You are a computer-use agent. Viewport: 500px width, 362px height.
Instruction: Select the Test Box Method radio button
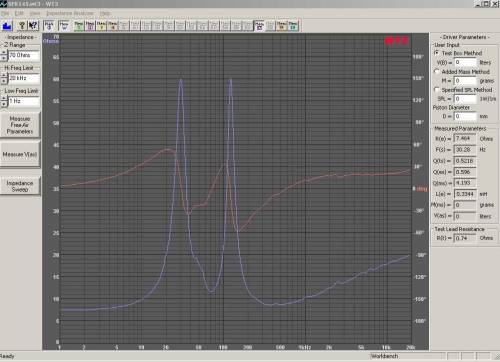[436, 53]
